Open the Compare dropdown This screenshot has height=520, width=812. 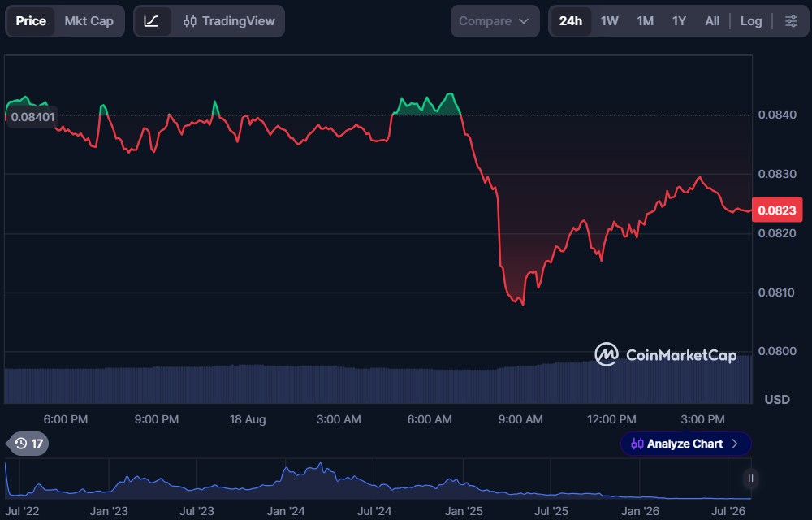pyautogui.click(x=495, y=21)
